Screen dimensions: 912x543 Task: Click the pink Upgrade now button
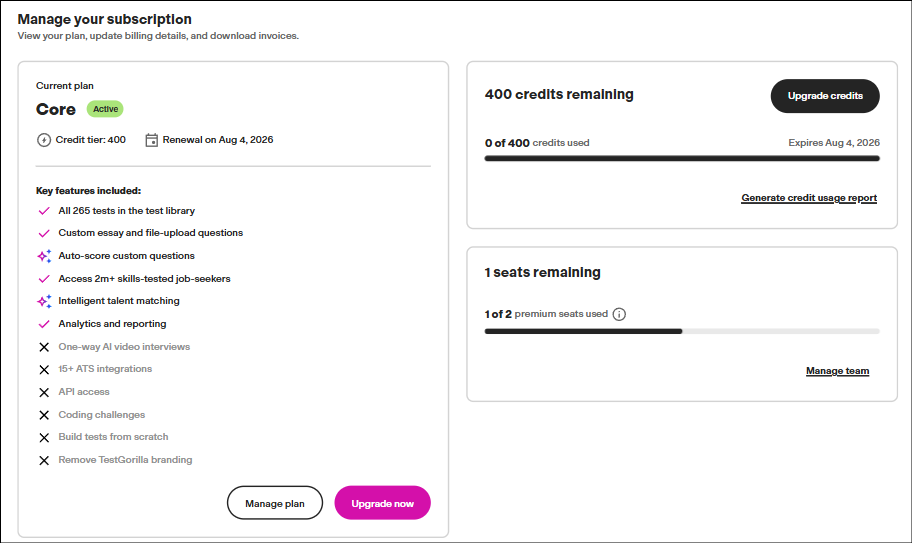pos(382,503)
